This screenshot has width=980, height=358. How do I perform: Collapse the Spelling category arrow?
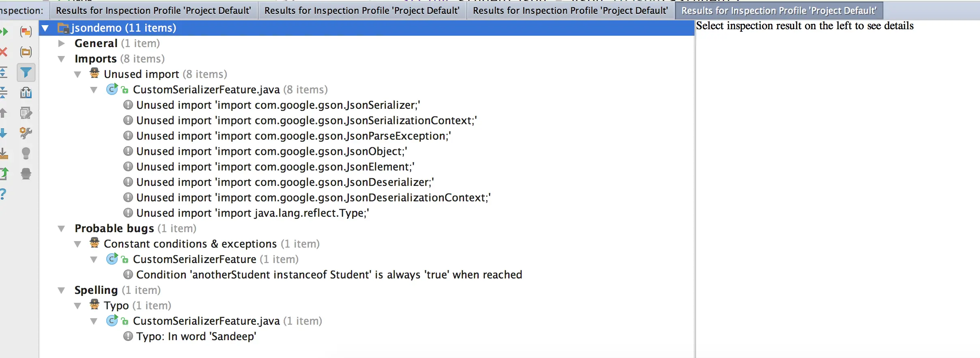coord(62,290)
